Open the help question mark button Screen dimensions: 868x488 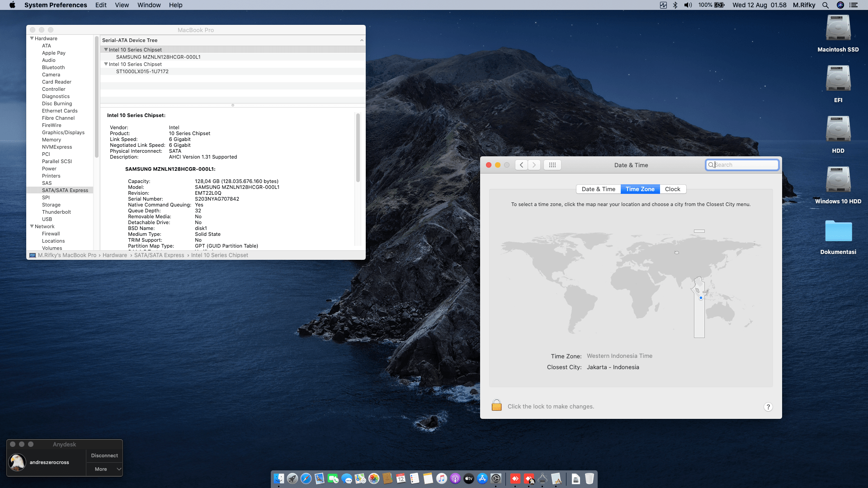point(768,407)
